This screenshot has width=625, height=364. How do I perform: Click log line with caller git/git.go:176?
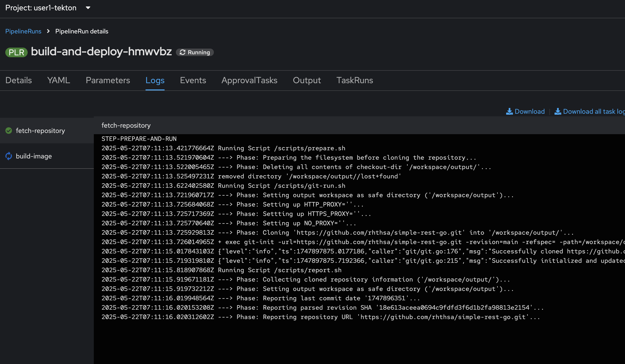coord(363,251)
